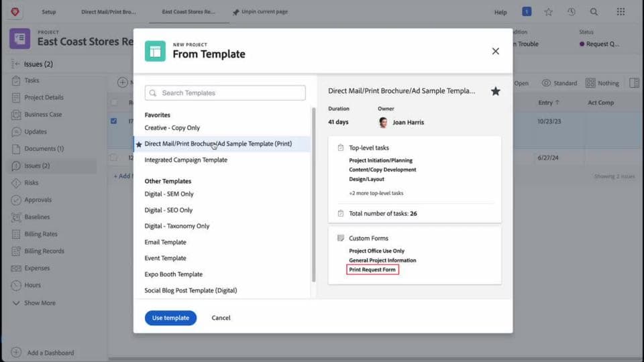Click the purple project icon
The height and width of the screenshot is (362, 644).
pos(19,39)
